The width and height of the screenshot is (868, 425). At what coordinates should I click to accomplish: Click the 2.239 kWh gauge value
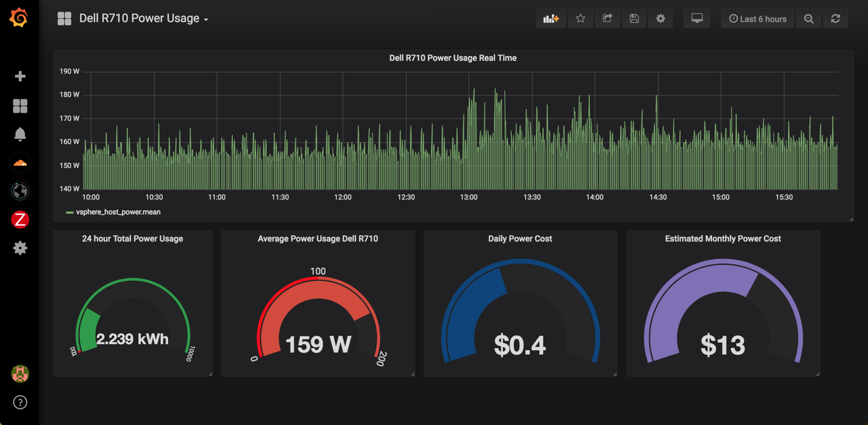tap(132, 339)
